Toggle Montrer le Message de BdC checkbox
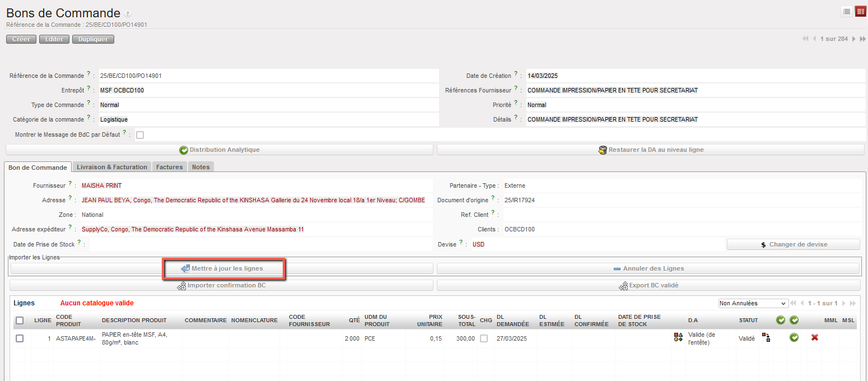The height and width of the screenshot is (381, 868). [140, 135]
